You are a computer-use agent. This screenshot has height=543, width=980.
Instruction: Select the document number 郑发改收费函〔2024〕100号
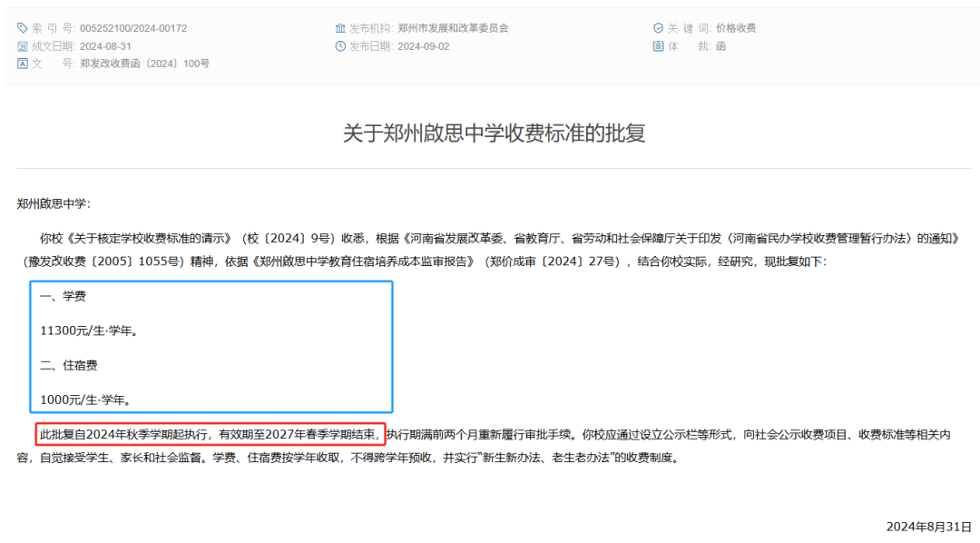point(144,64)
